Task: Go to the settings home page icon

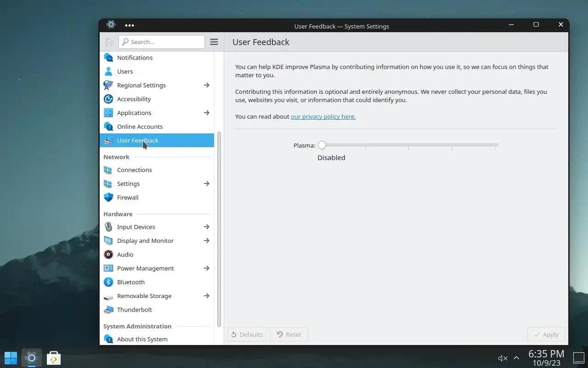Action: (x=109, y=42)
